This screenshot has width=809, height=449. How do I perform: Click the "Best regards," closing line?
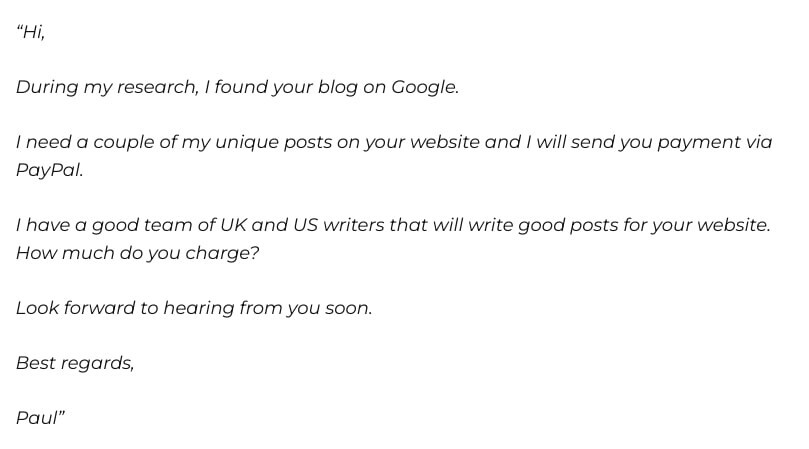click(75, 363)
